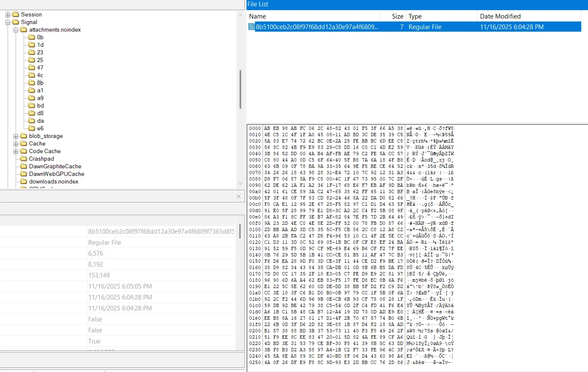The width and height of the screenshot is (588, 372).
Task: Collapse the Signal tree node
Action: click(8, 22)
